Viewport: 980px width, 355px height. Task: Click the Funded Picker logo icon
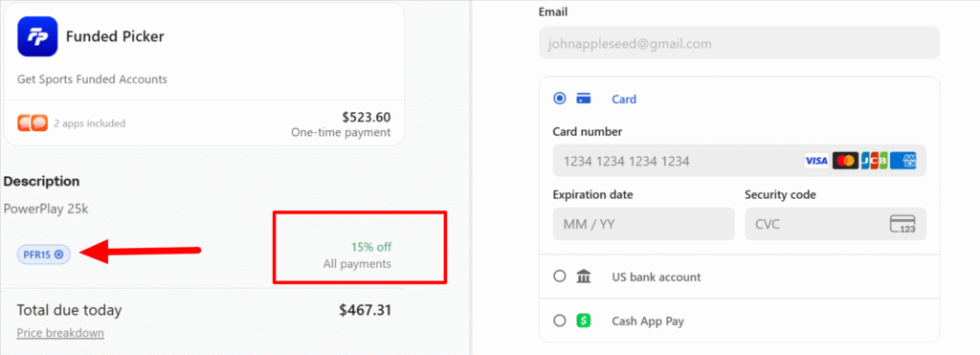click(37, 37)
